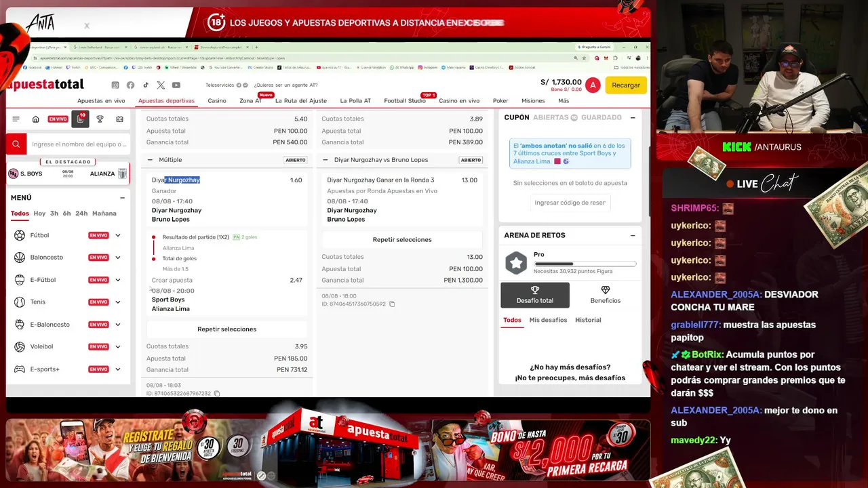Screen dimensions: 868x488
Task: Select the Apuestas deportivas tab
Action: (x=166, y=101)
